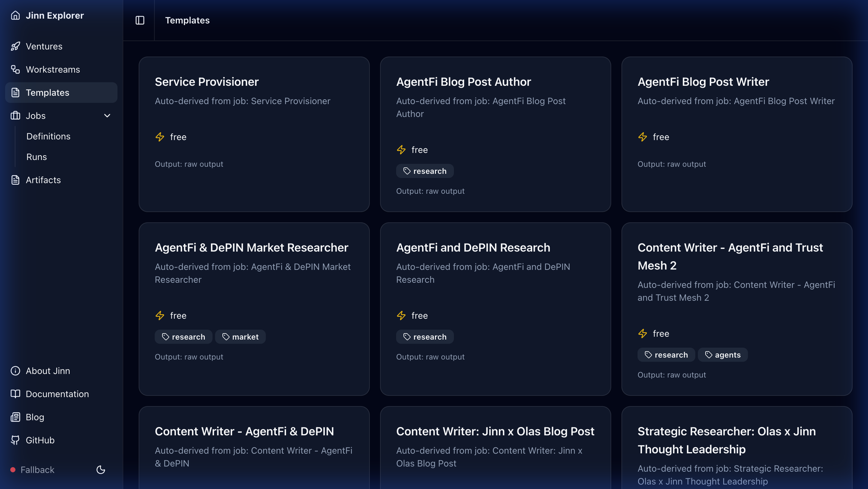Click the Templates document icon
This screenshot has width=868, height=489.
16,93
